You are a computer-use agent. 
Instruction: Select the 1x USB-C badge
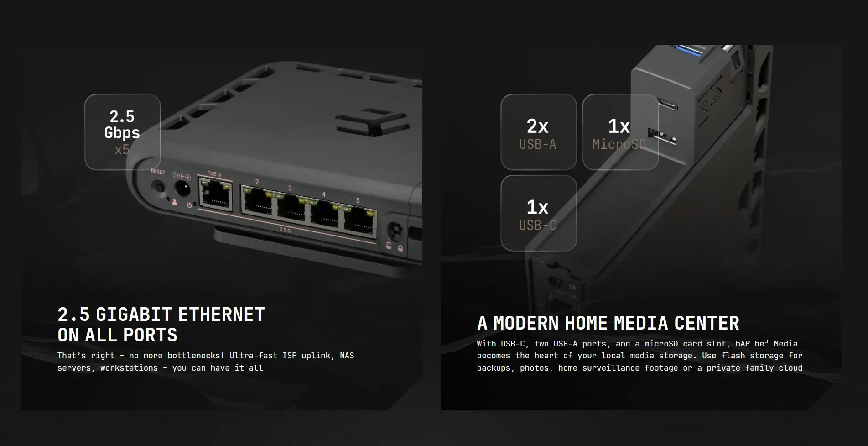click(x=539, y=213)
